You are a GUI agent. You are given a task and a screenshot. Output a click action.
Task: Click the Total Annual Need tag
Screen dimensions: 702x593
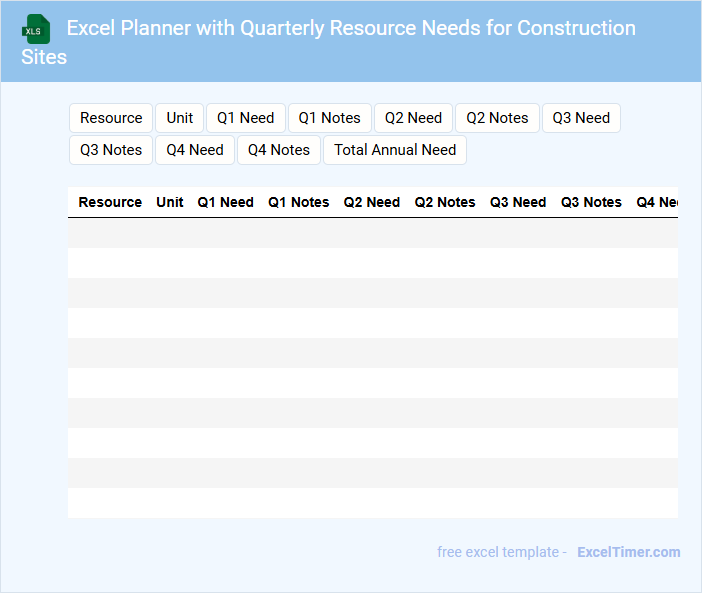[395, 150]
